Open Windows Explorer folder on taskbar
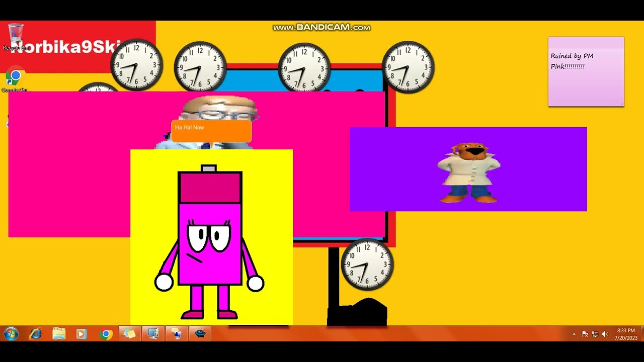The image size is (644, 362). [x=59, y=334]
